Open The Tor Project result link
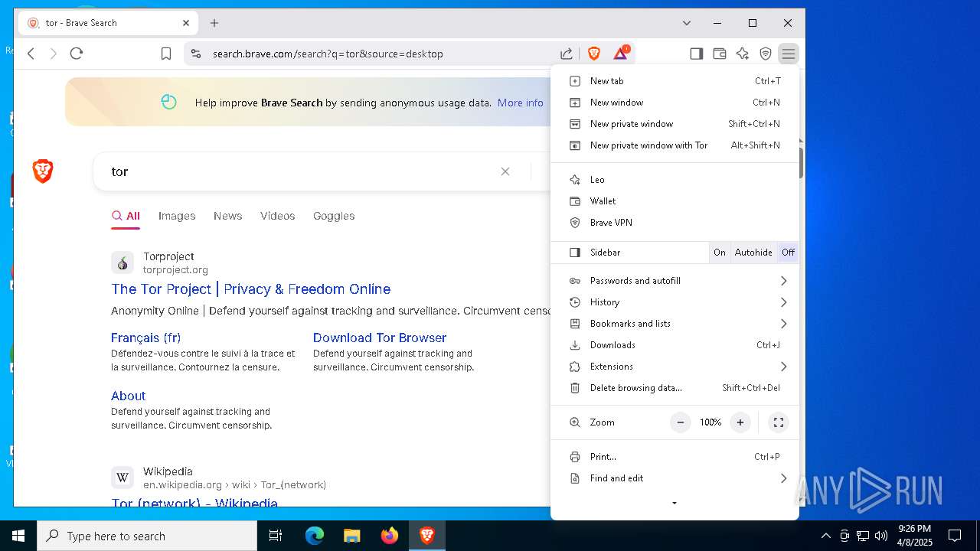Screen dimensions: 980x551 (251, 289)
